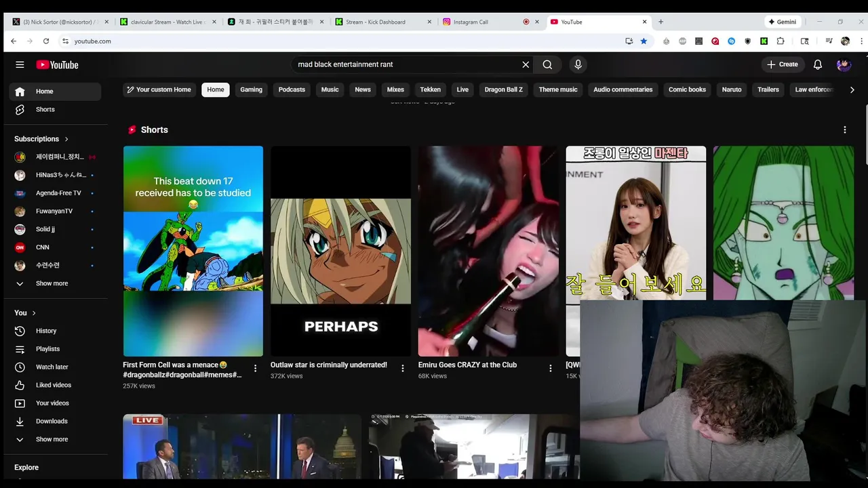This screenshot has width=868, height=488.
Task: Open options for First Form Cell short
Action: (255, 368)
